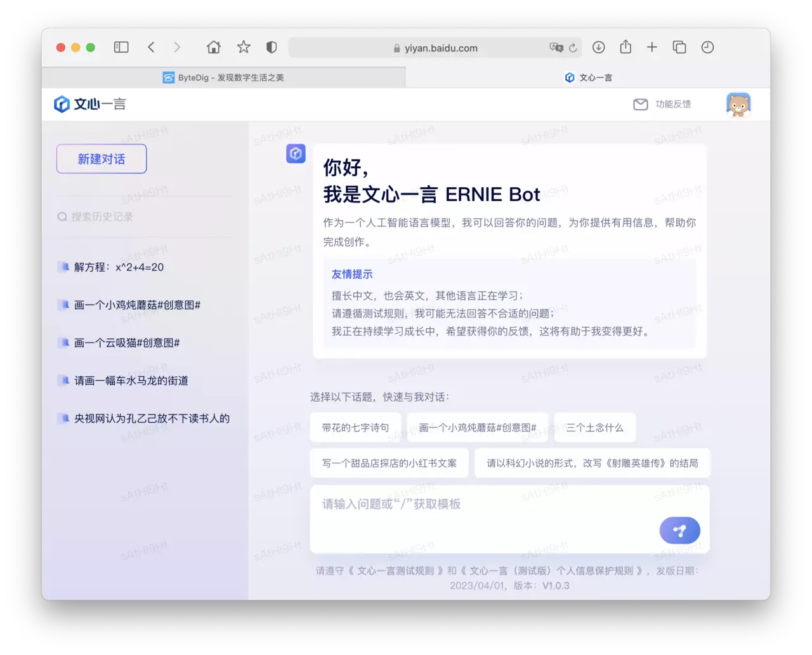Go forward with the right chevron
The height and width of the screenshot is (655, 812).
coord(177,48)
